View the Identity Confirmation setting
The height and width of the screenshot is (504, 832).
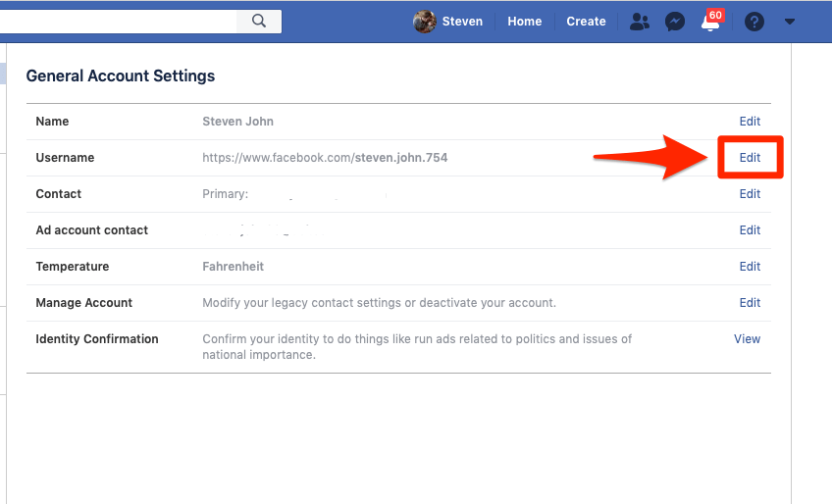pos(747,339)
